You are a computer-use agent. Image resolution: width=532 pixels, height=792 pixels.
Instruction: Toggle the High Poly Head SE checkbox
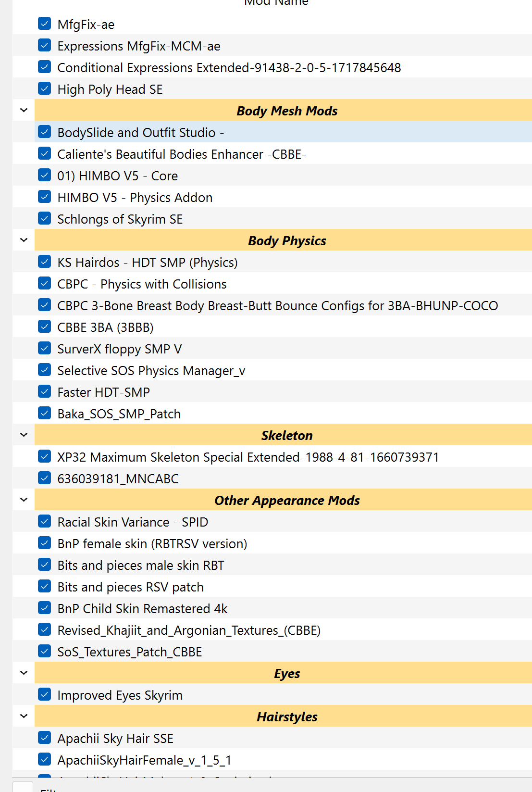pyautogui.click(x=44, y=88)
